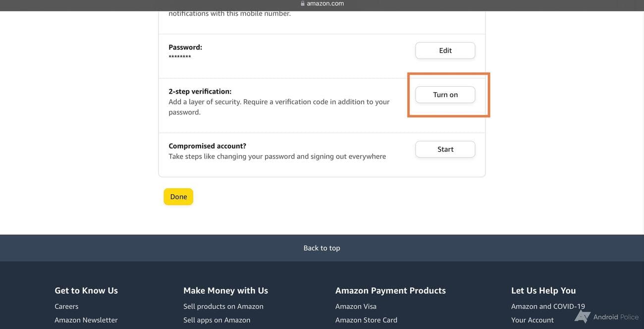Open the Amazon Store Card link

coord(366,320)
